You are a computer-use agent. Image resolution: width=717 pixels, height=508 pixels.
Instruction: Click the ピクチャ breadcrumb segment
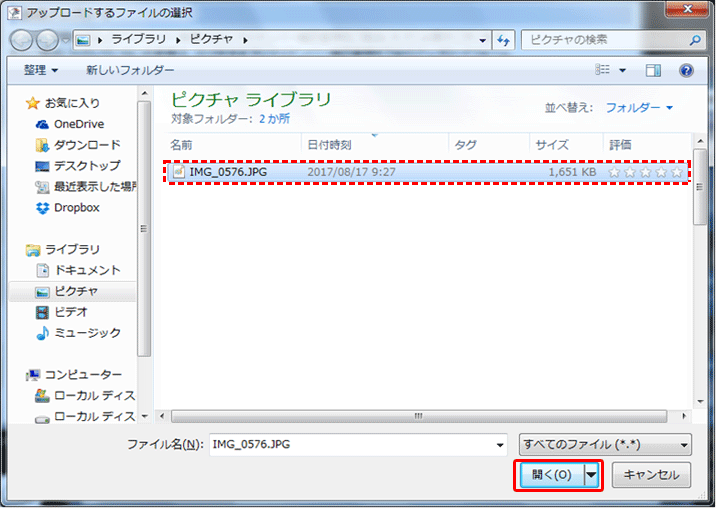click(211, 40)
